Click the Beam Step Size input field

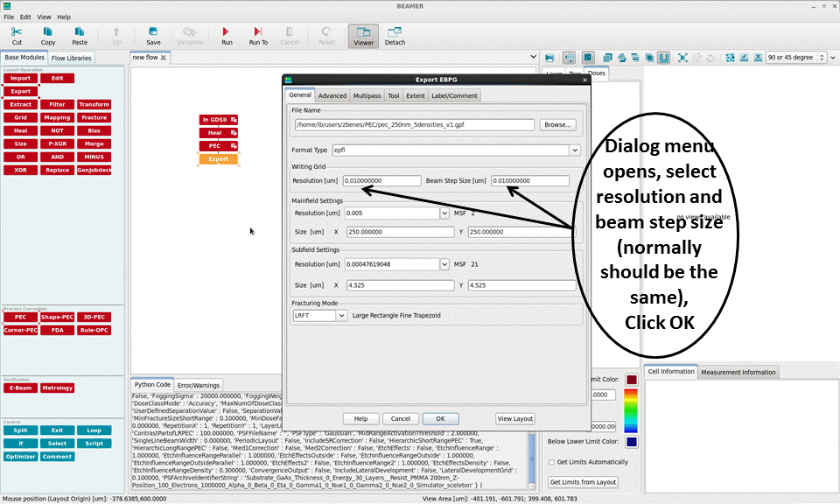529,181
